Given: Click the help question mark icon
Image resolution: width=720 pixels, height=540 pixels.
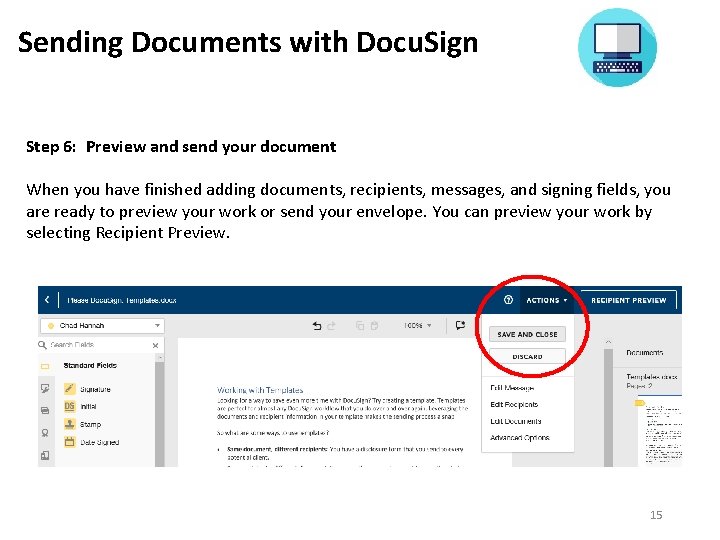Looking at the screenshot, I should tap(508, 300).
